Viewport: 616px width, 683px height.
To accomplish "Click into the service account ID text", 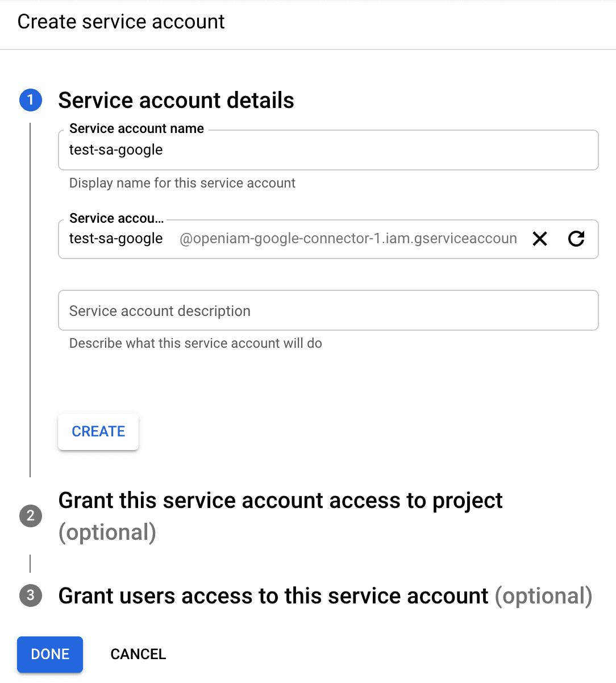I will 116,239.
